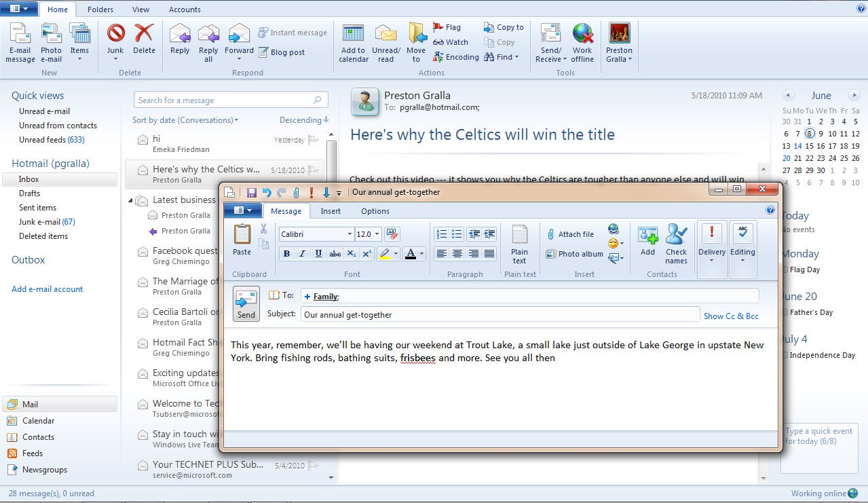Image resolution: width=868 pixels, height=503 pixels.
Task: Underline text in compose window
Action: [x=318, y=254]
